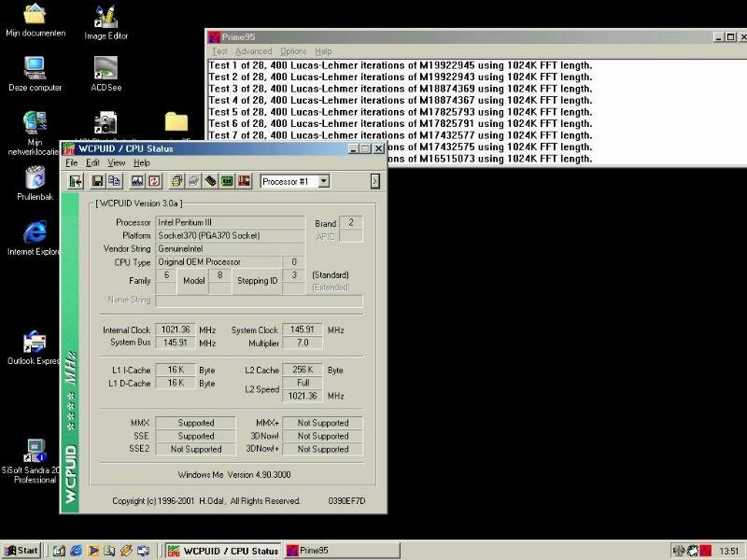The image size is (747, 560).
Task: Open the Advanced menu in Prime95
Action: click(x=253, y=51)
